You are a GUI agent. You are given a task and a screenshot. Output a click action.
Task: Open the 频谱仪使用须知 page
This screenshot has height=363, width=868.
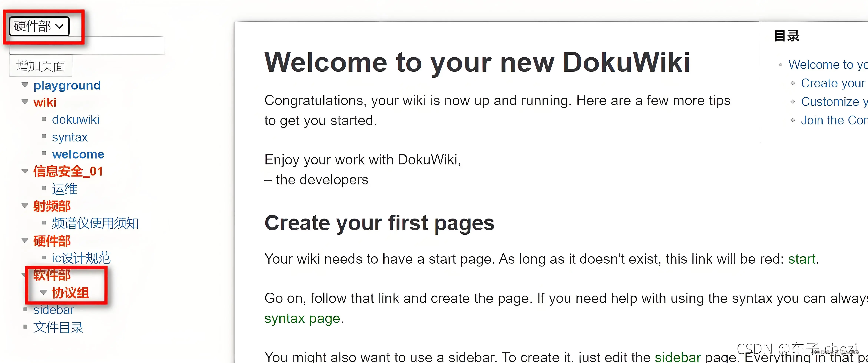[x=95, y=223]
